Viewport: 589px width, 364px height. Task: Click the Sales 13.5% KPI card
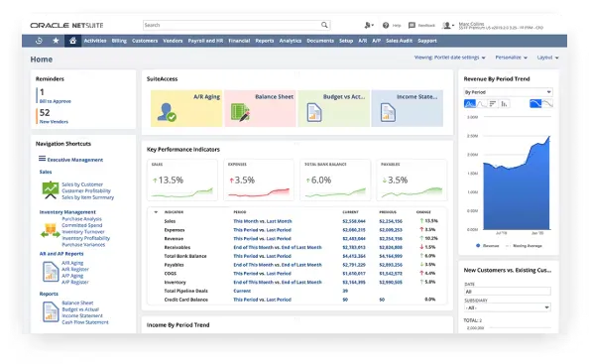click(x=182, y=180)
